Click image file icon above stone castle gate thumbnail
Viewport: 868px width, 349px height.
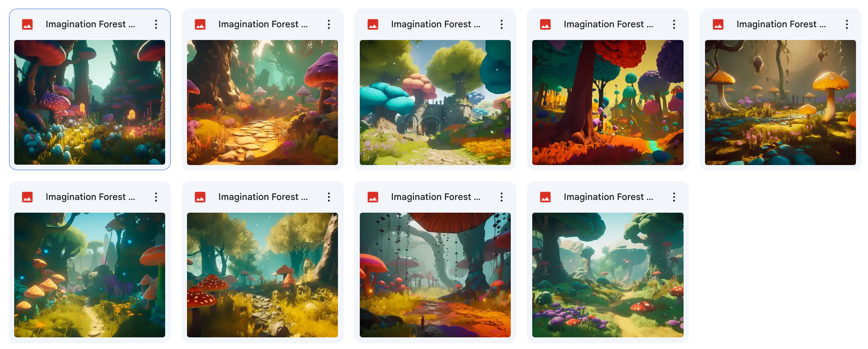click(373, 24)
